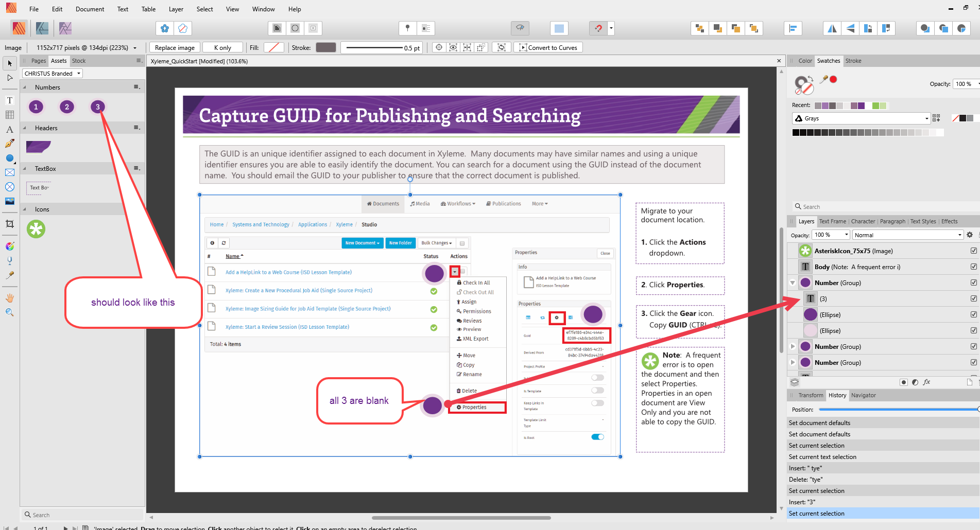This screenshot has height=530, width=980.
Task: Open the Layer menu
Action: click(x=176, y=9)
